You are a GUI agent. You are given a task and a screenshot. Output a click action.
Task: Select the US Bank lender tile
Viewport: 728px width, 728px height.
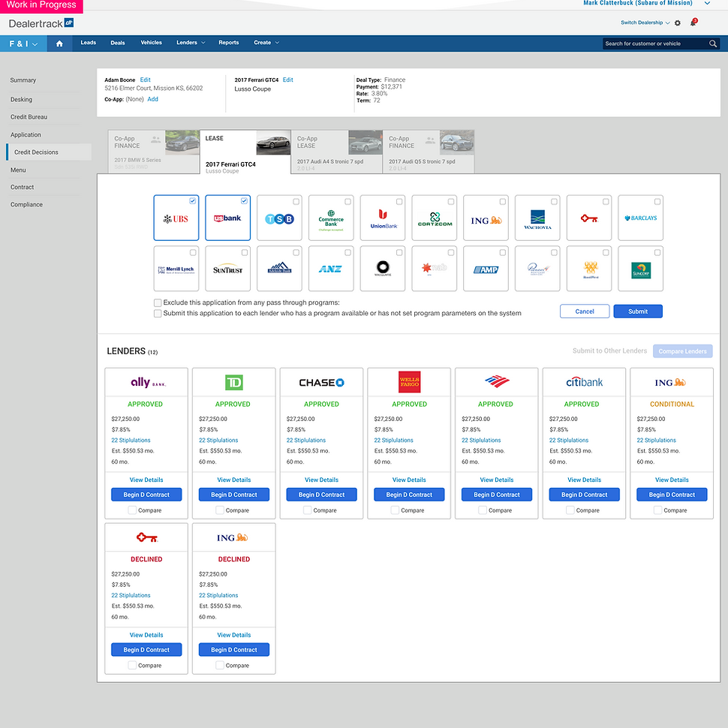coord(227,218)
